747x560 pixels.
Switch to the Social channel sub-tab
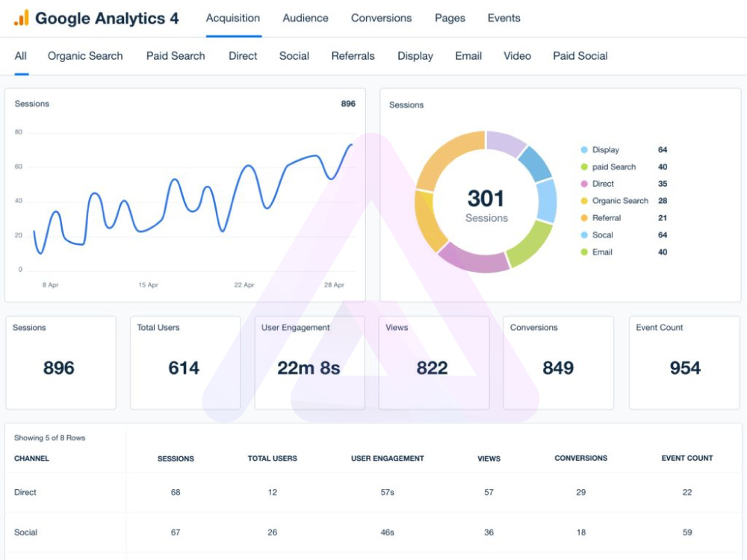294,56
